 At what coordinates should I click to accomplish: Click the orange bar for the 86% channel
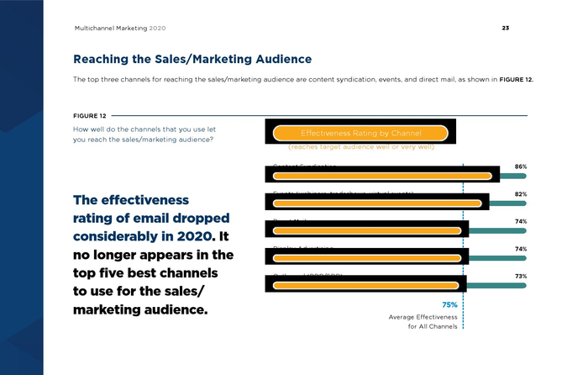(x=382, y=176)
